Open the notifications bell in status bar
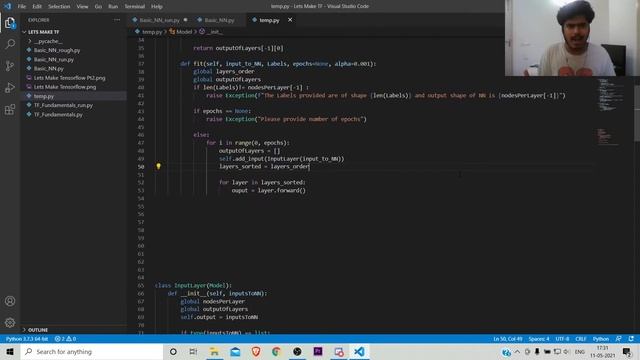 (x=631, y=339)
